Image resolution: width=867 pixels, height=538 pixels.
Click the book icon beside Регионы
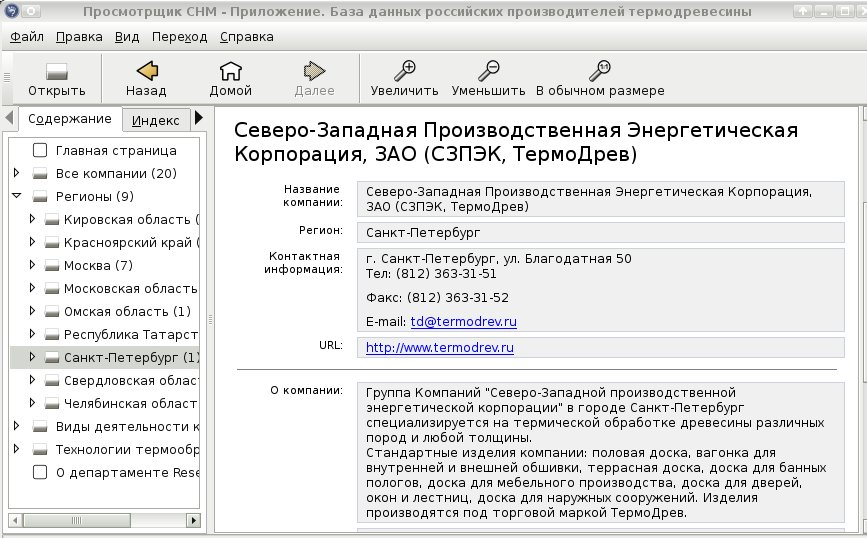40,197
